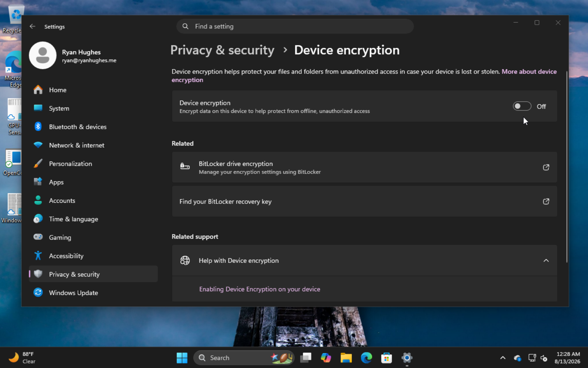Click the Privacy & security breadcrumb
The width and height of the screenshot is (588, 368).
coord(222,50)
